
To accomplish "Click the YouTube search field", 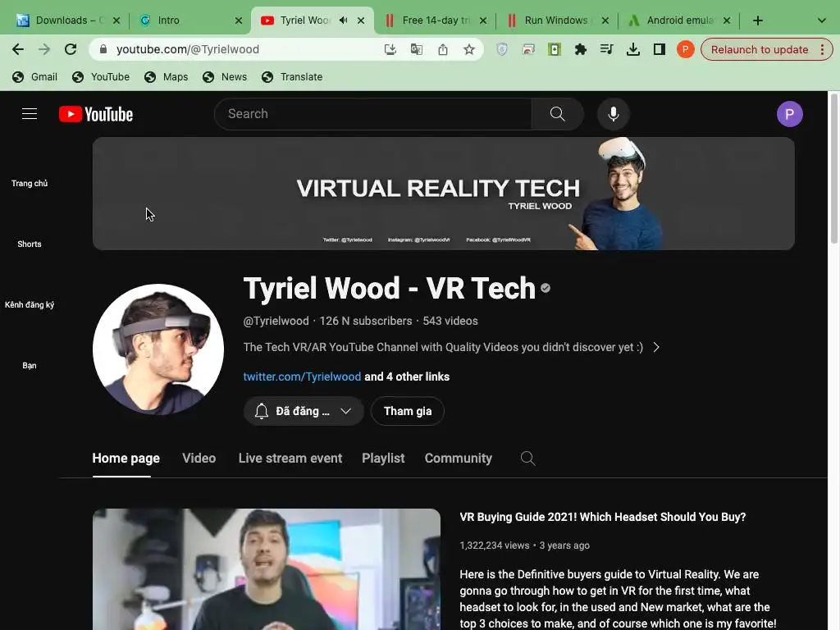I will [x=373, y=114].
